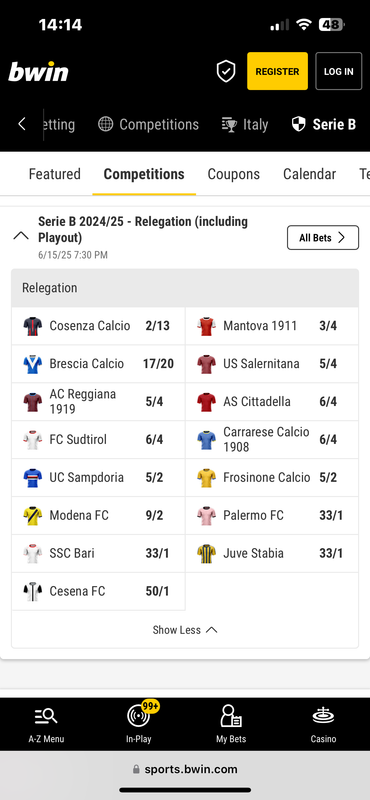The width and height of the screenshot is (370, 800).
Task: Open the Calendar tab
Action: [309, 174]
